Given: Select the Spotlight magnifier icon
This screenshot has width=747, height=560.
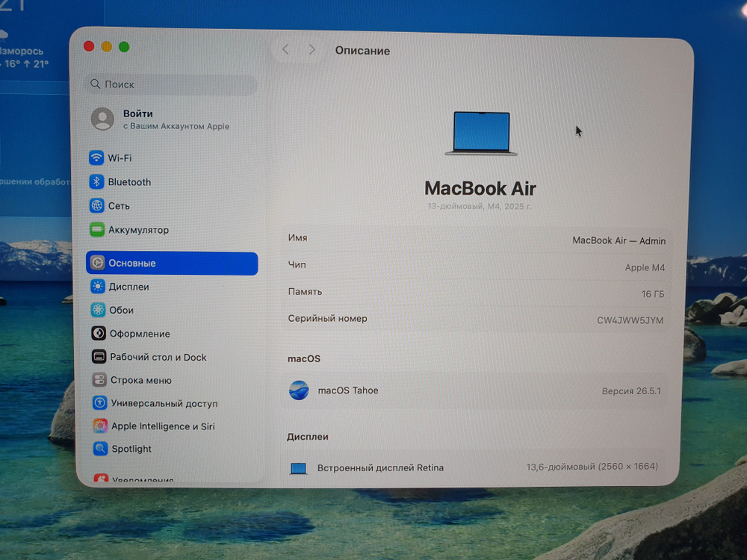Looking at the screenshot, I should click(101, 448).
